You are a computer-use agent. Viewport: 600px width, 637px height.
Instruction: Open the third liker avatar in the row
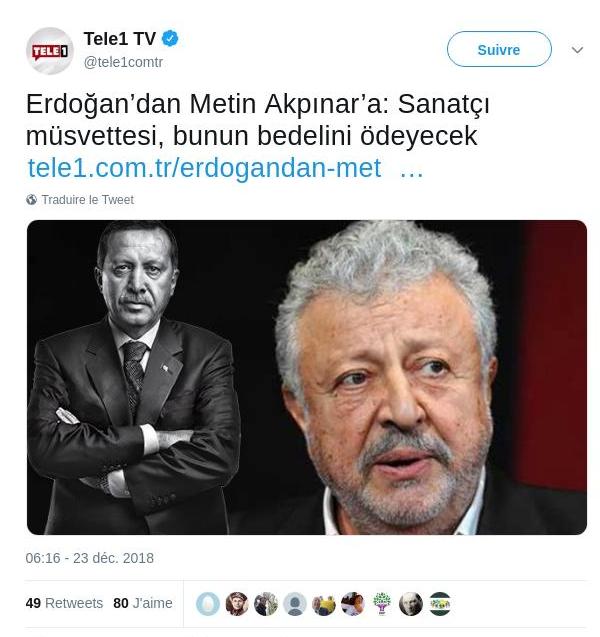(266, 603)
